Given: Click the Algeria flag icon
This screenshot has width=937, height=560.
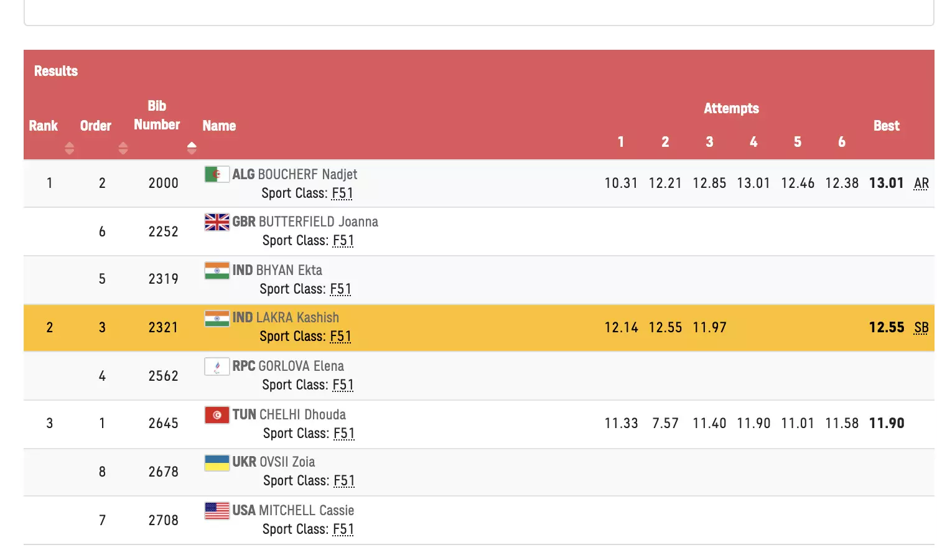Looking at the screenshot, I should click(217, 175).
